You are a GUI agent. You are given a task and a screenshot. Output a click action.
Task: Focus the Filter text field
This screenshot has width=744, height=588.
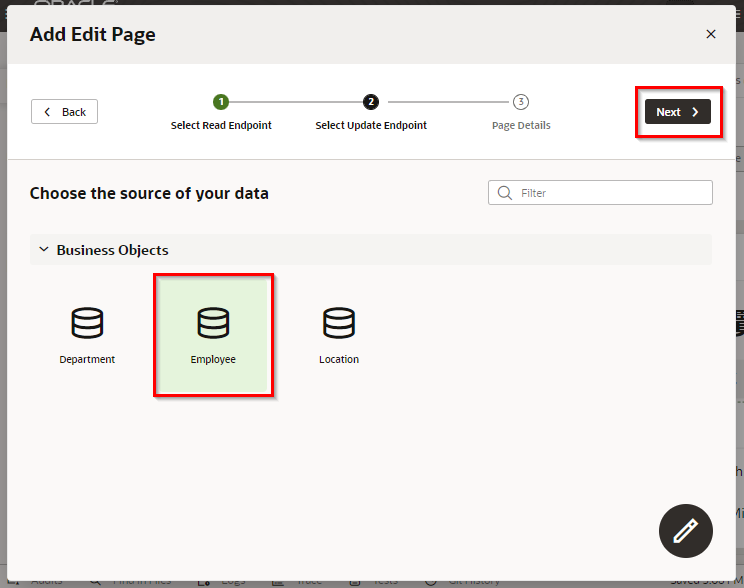pos(610,193)
